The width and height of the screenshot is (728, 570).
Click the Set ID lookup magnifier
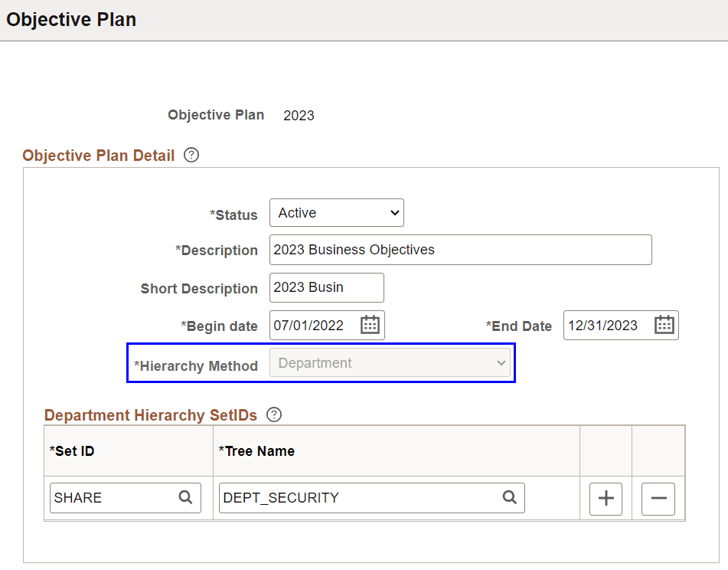[185, 498]
